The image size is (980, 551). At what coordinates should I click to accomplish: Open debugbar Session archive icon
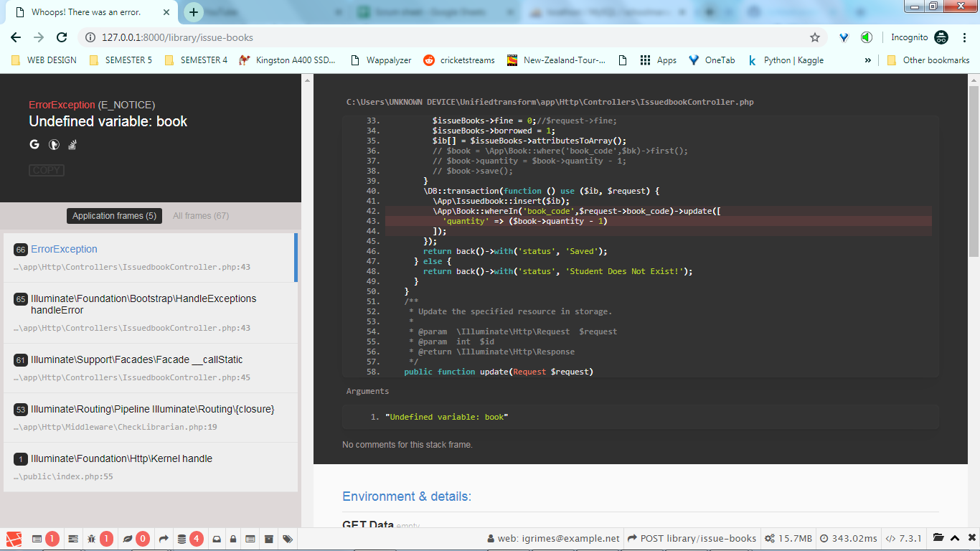point(269,539)
